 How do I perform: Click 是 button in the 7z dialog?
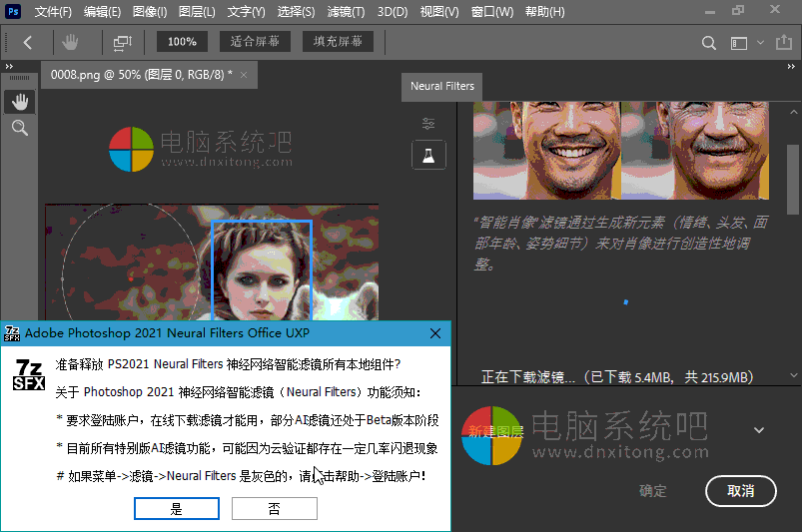pos(176,509)
